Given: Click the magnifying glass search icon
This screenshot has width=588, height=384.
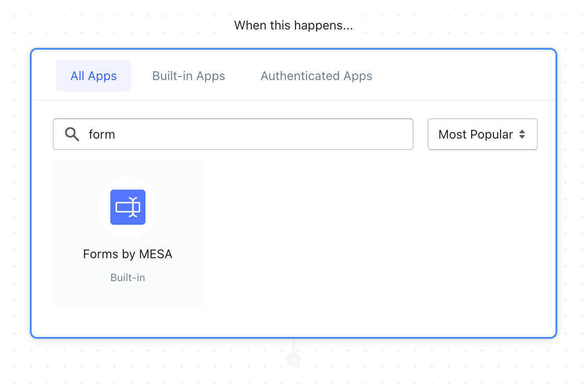Looking at the screenshot, I should (x=72, y=134).
